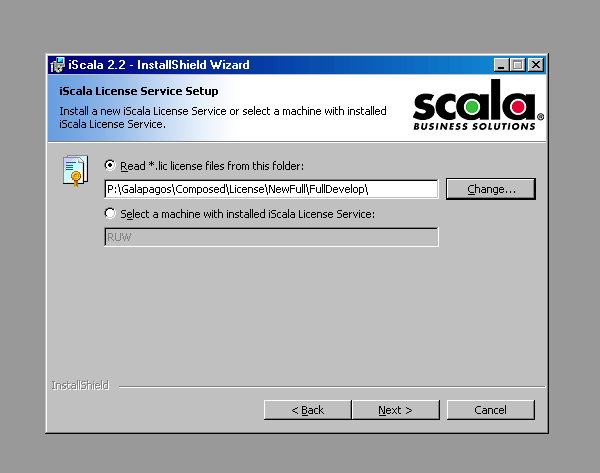Maximize the InstallShield Wizard window
This screenshot has width=600, height=473.
point(517,65)
